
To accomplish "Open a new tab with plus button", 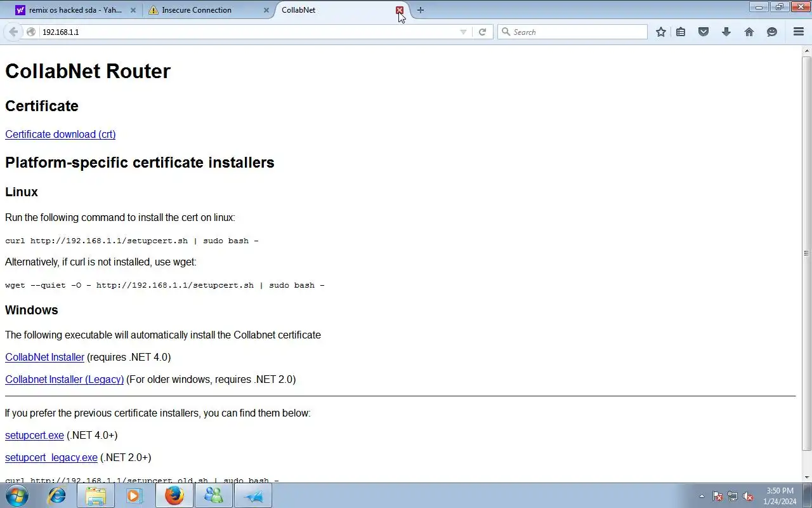I will [x=421, y=10].
